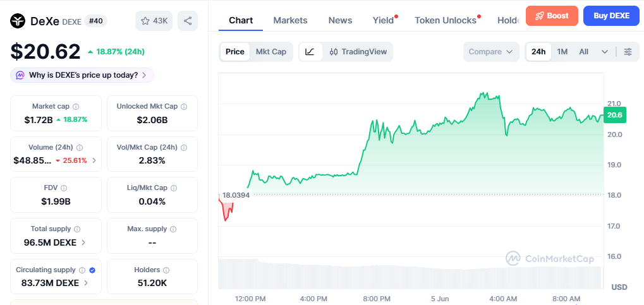The width and height of the screenshot is (644, 305).
Task: Open the Token Unlocks tab
Action: pyautogui.click(x=446, y=20)
